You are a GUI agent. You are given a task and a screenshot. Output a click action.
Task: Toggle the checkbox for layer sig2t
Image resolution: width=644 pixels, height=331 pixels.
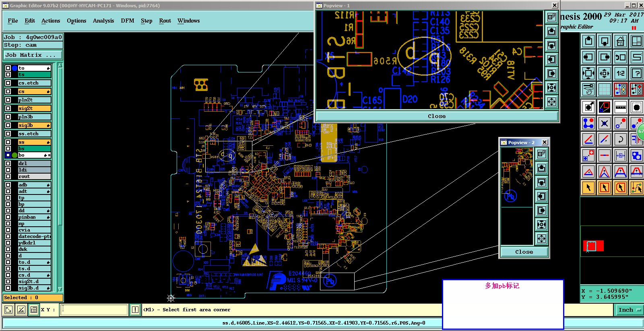pyautogui.click(x=8, y=108)
